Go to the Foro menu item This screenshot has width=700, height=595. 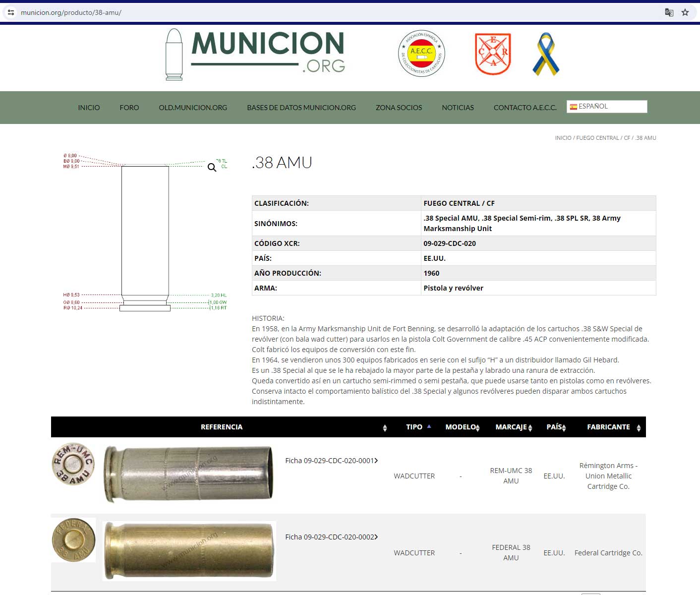click(x=129, y=108)
